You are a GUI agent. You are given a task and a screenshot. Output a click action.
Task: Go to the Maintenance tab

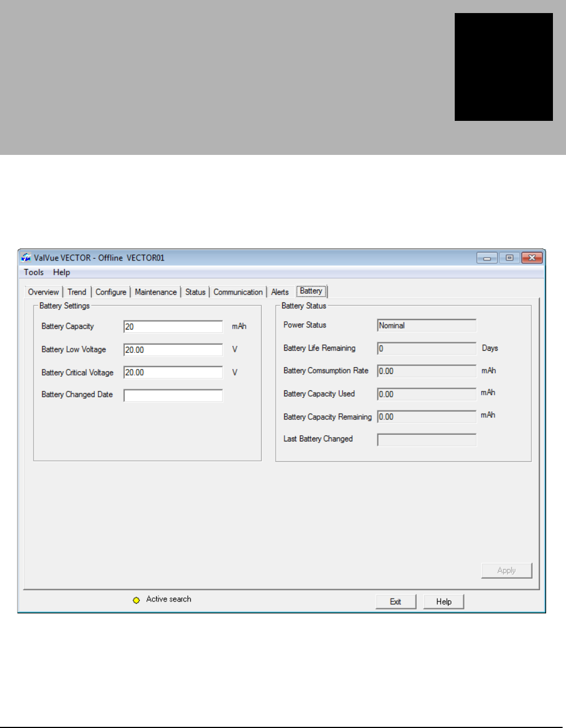[156, 292]
